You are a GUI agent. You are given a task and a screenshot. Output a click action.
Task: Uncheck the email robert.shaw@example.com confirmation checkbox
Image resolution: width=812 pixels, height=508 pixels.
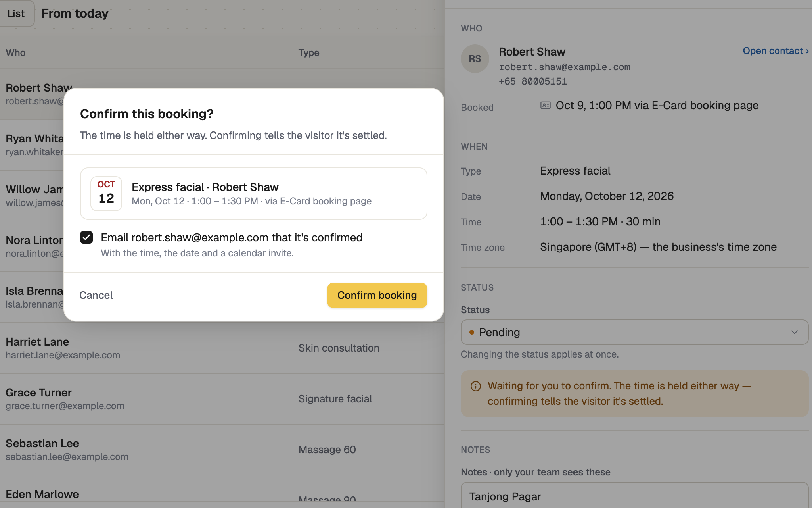tap(86, 237)
